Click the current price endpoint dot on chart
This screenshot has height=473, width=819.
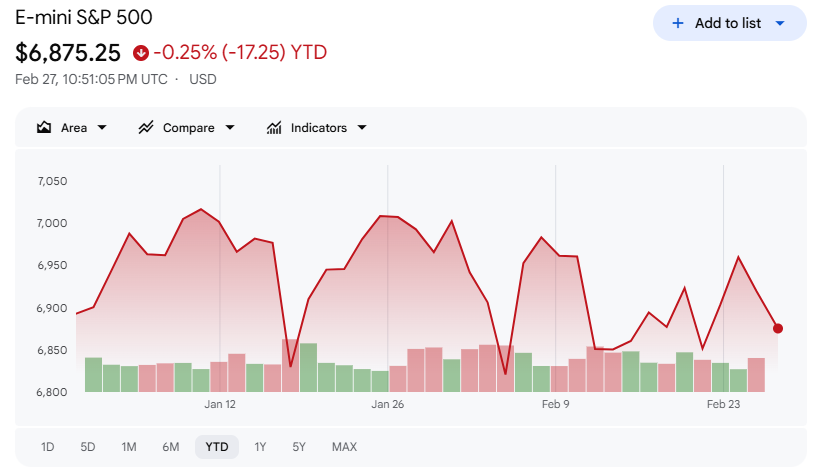[x=778, y=328]
